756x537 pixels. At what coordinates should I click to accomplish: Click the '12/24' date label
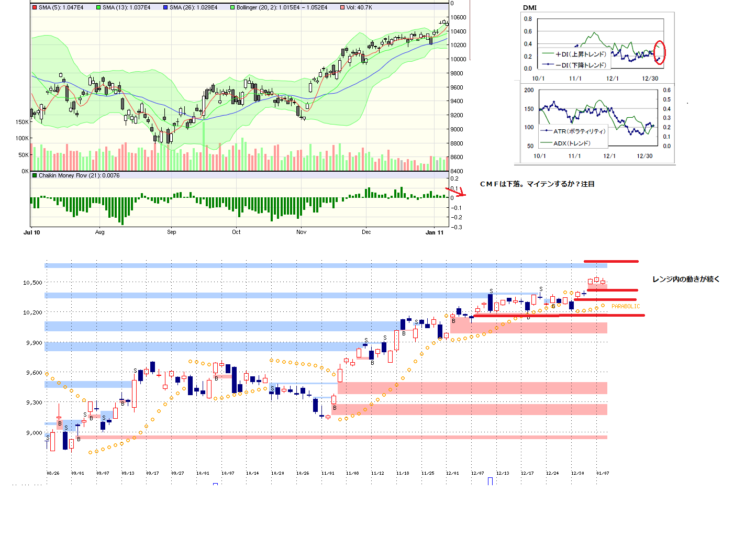[x=552, y=473]
